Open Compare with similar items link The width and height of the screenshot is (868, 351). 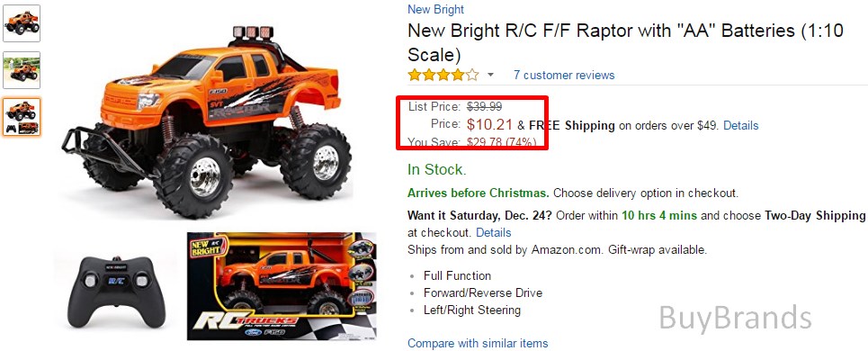478,343
